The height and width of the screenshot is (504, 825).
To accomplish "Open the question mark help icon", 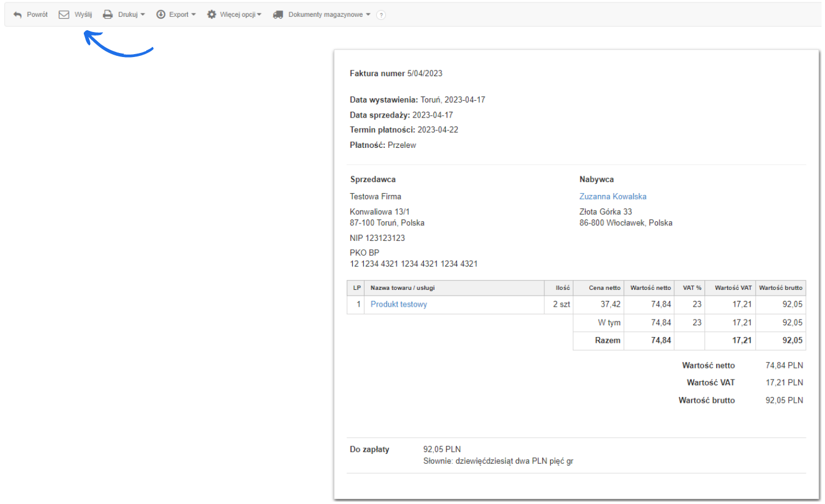I will [381, 15].
